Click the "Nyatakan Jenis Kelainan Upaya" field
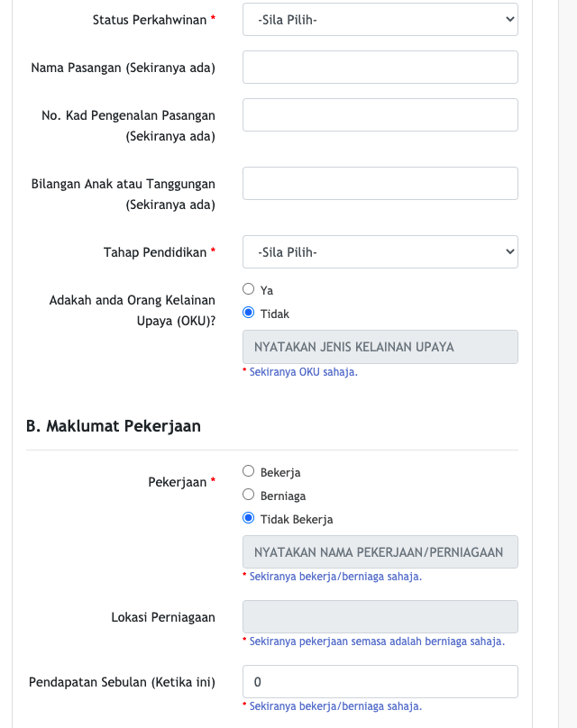577x728 pixels. click(x=380, y=347)
